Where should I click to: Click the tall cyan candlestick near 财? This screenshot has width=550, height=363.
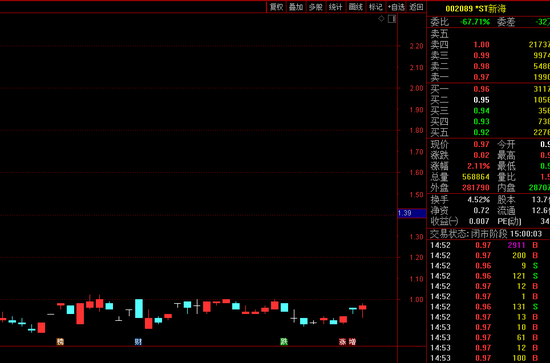click(x=139, y=309)
